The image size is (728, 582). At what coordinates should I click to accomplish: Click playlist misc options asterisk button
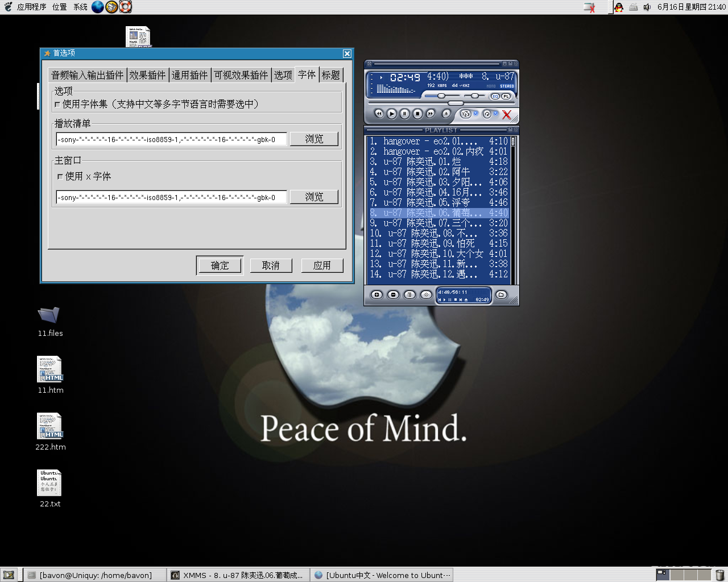coord(426,294)
